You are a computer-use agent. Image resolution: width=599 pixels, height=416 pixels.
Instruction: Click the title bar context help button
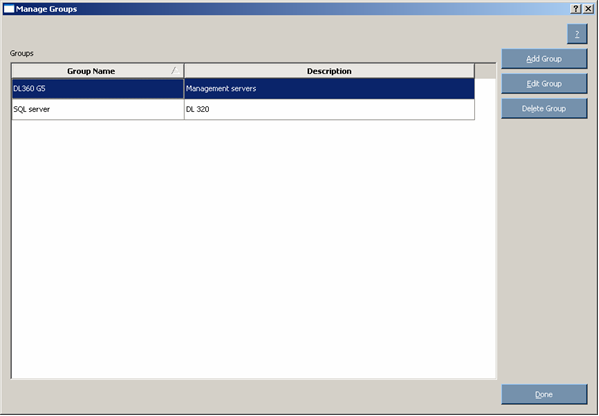(576, 9)
